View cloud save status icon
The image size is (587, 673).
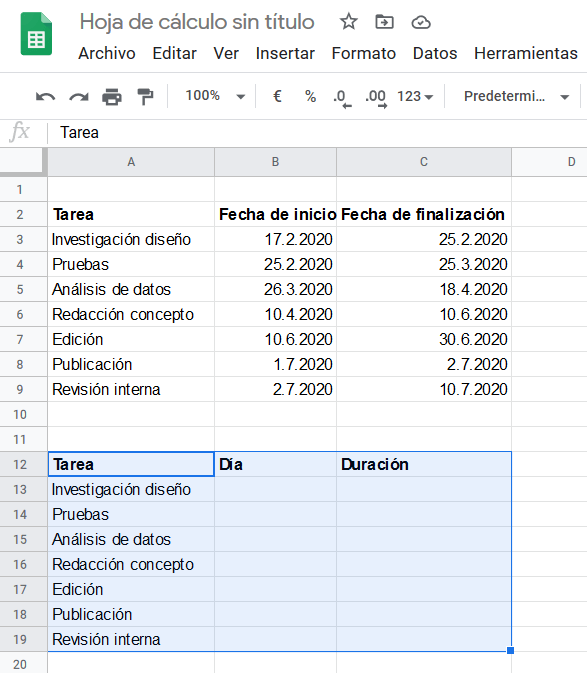(421, 22)
